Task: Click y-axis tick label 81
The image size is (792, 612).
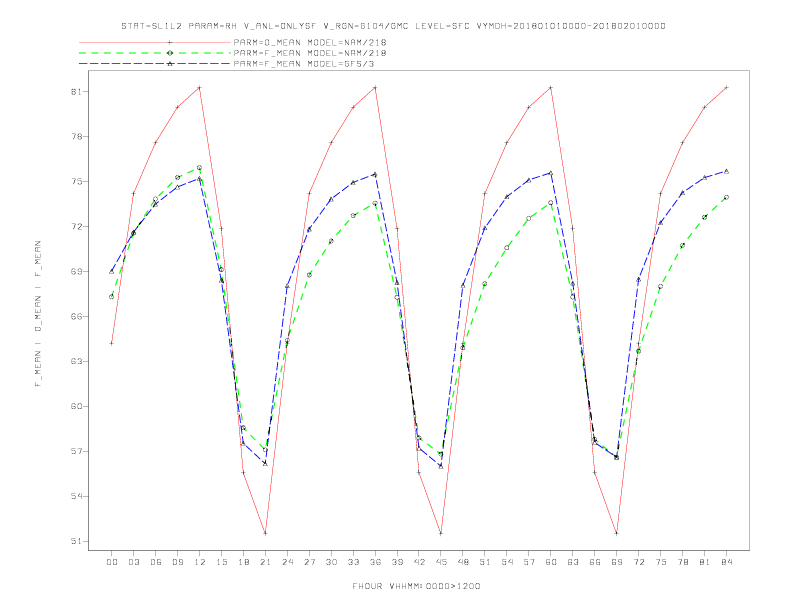Action: click(77, 92)
